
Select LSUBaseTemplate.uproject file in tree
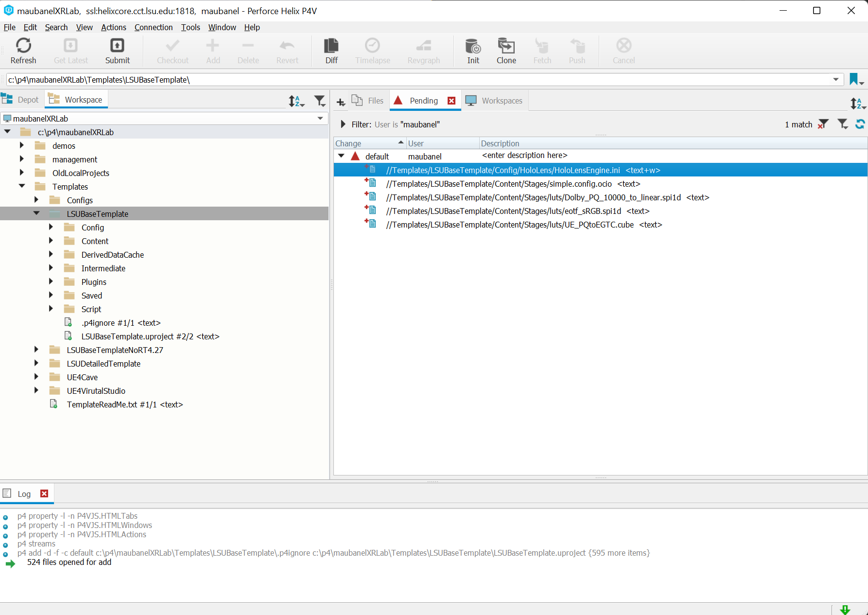point(150,336)
